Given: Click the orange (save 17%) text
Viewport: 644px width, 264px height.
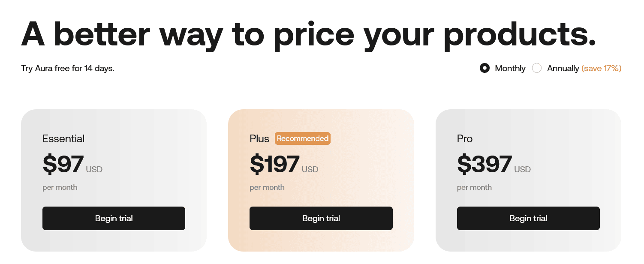Looking at the screenshot, I should pyautogui.click(x=601, y=68).
